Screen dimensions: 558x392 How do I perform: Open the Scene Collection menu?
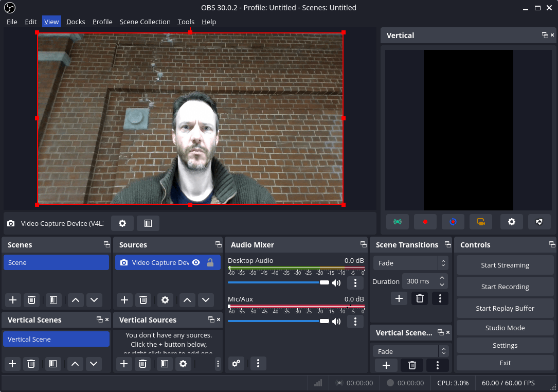[x=145, y=22]
